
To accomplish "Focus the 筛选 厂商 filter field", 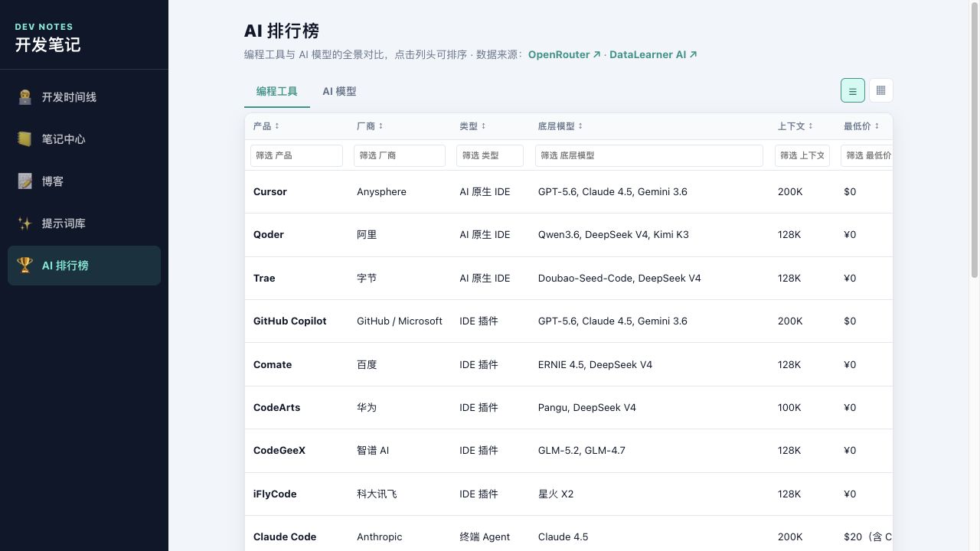I will tap(400, 155).
